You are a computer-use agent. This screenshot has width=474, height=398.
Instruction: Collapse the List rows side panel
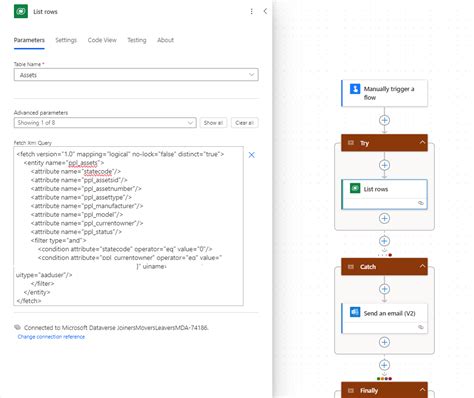265,11
